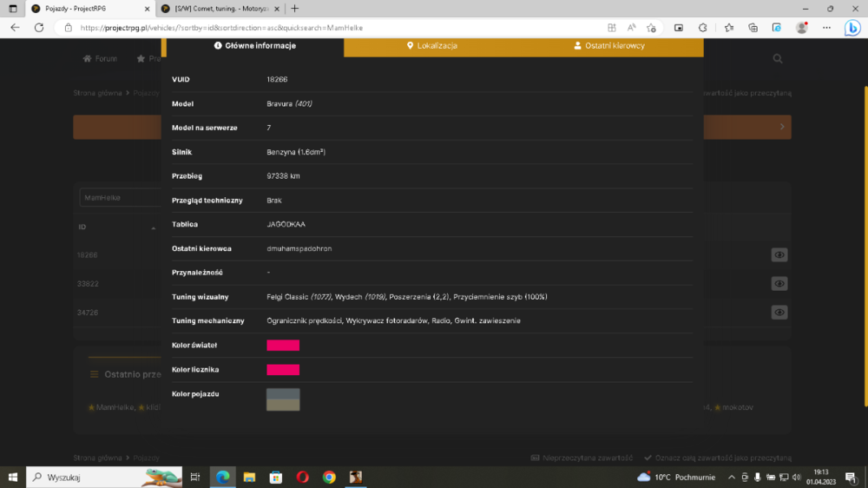
Task: Open the browser favorites star icon
Action: pyautogui.click(x=728, y=28)
